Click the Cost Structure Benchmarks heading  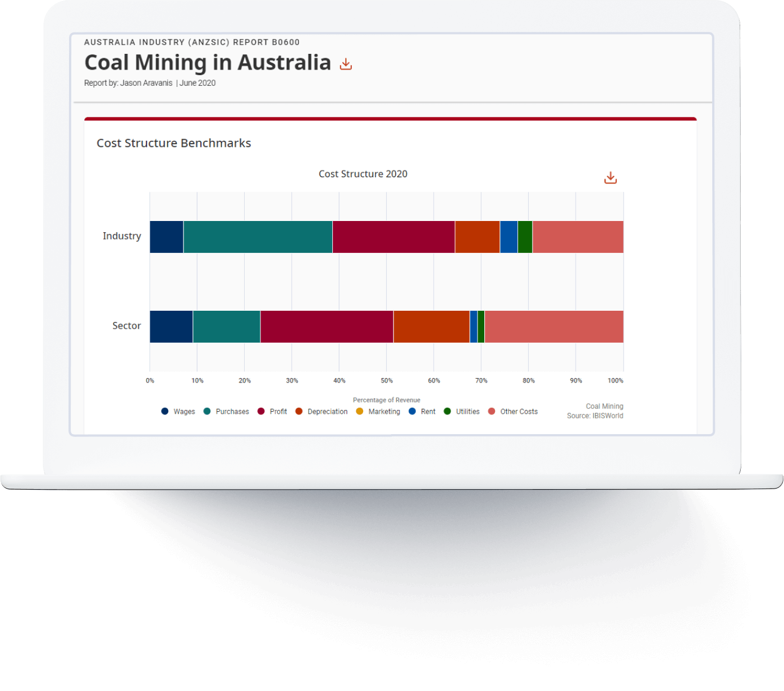(x=173, y=143)
